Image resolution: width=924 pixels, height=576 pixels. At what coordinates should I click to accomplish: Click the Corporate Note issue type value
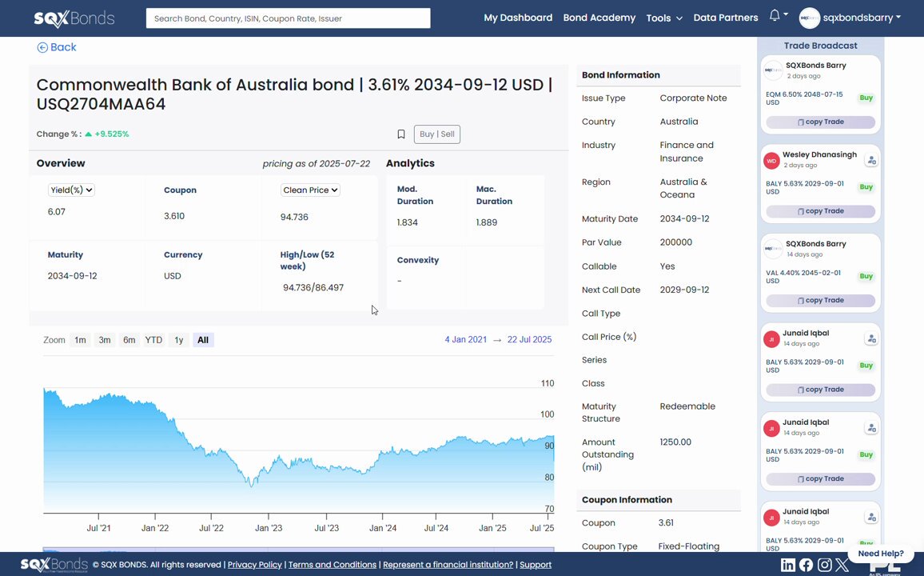pyautogui.click(x=693, y=98)
